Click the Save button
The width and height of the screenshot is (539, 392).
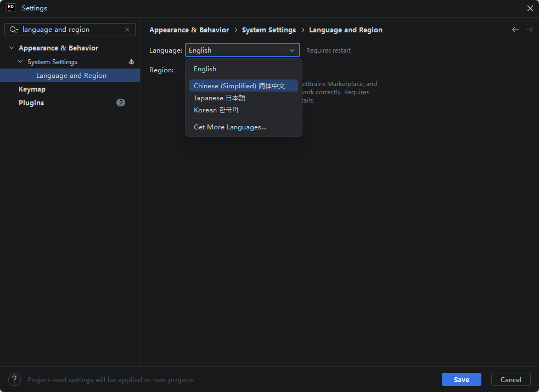461,379
